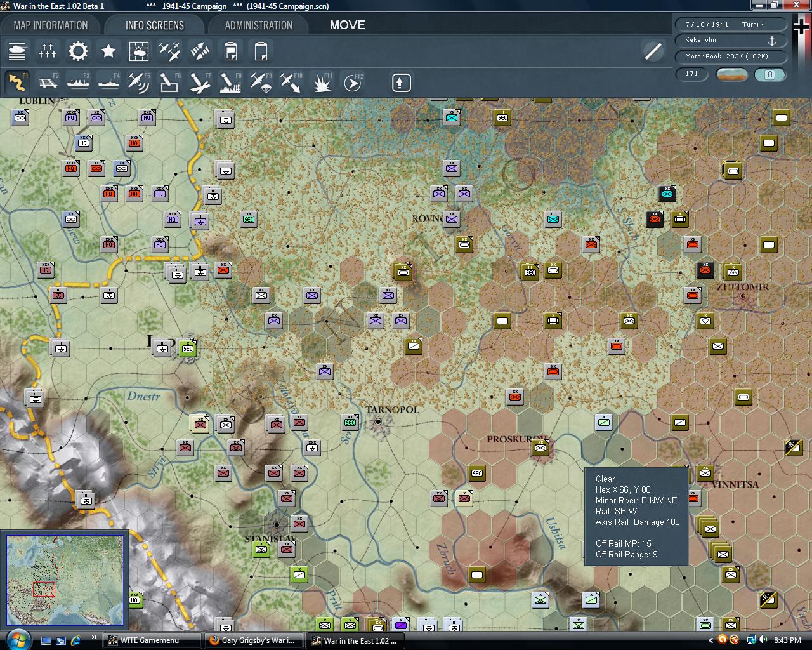Select F8 Bomb City mode
Screen dimensions: 812x650
pyautogui.click(x=230, y=83)
